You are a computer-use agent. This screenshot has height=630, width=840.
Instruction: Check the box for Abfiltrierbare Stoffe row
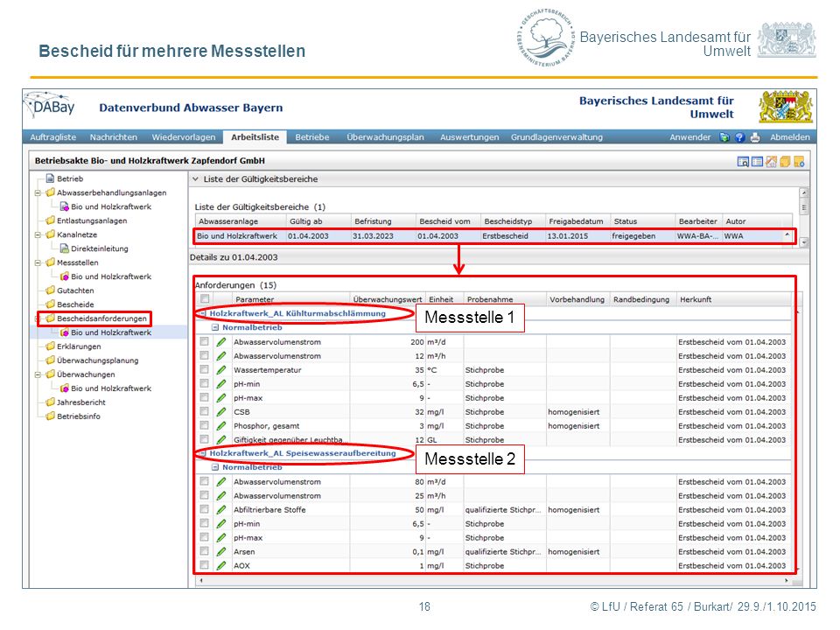[204, 509]
